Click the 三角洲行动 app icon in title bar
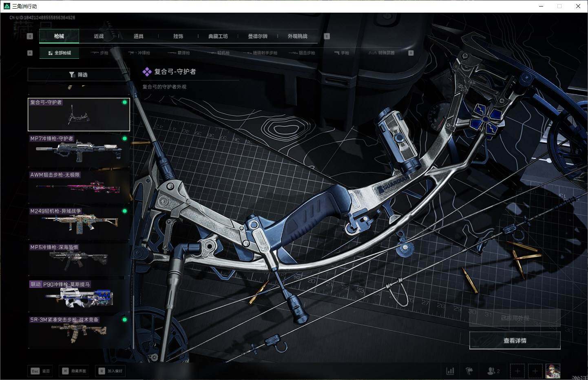 7,6
